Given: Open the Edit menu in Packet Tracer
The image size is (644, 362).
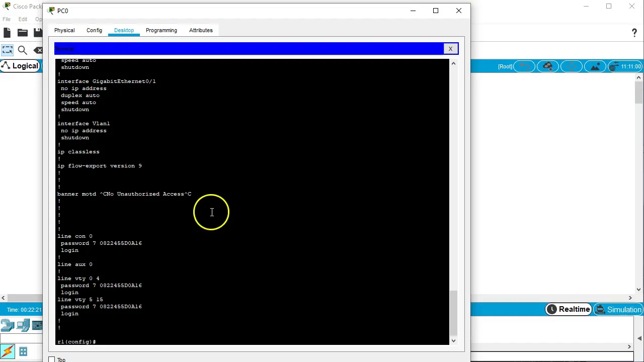Looking at the screenshot, I should [23, 19].
